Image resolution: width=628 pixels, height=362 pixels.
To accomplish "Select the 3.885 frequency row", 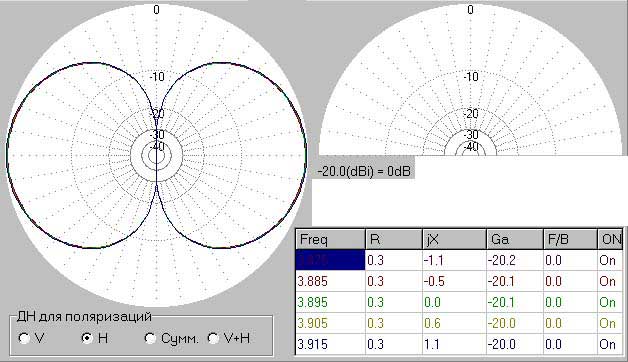I will point(459,281).
